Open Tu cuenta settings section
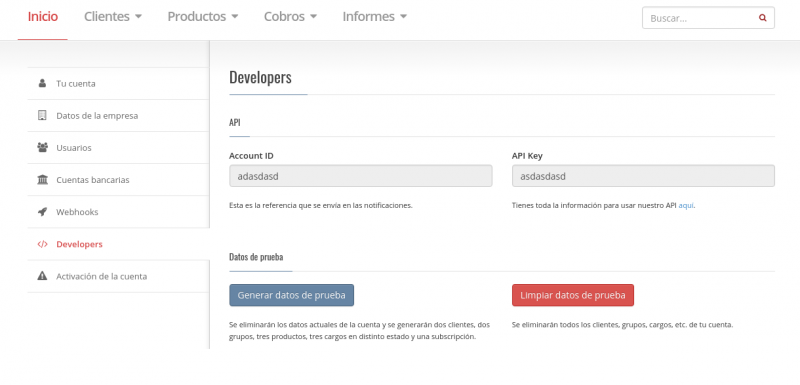 pyautogui.click(x=118, y=83)
